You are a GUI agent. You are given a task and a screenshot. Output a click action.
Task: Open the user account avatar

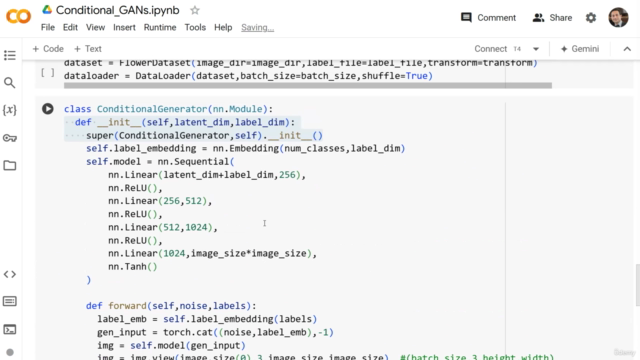point(618,18)
